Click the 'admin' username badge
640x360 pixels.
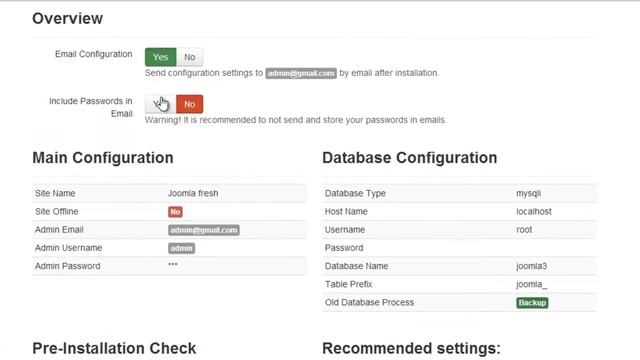181,248
